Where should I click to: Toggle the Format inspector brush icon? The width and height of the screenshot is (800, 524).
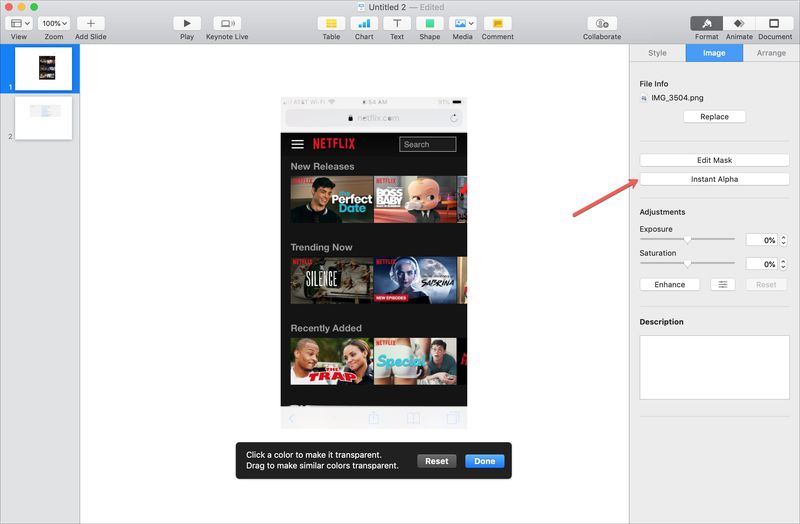(x=707, y=23)
